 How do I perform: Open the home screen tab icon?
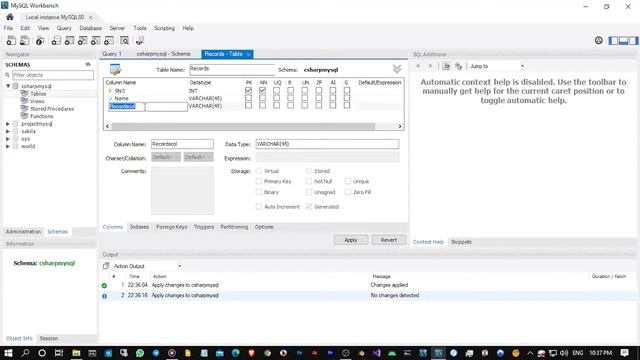pos(10,17)
